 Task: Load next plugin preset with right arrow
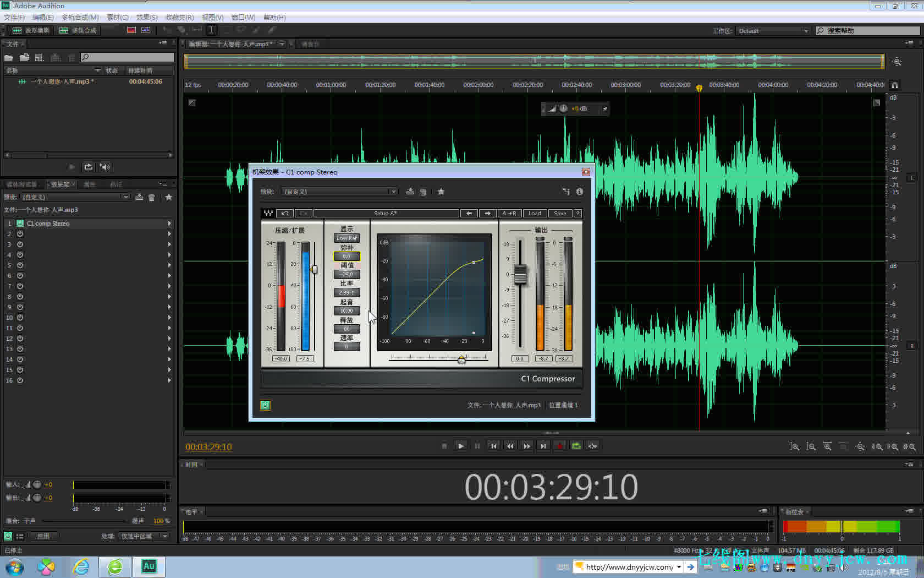coord(487,213)
